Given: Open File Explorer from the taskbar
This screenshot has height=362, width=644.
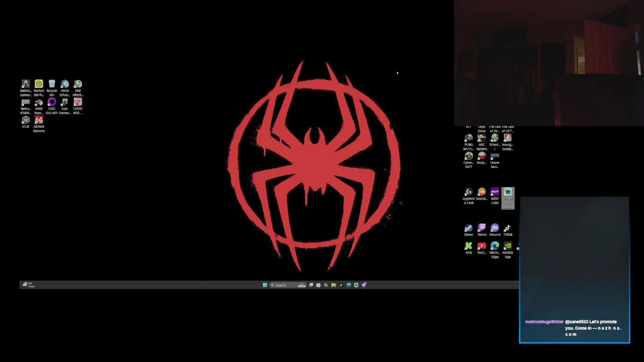Looking at the screenshot, I should point(333,285).
